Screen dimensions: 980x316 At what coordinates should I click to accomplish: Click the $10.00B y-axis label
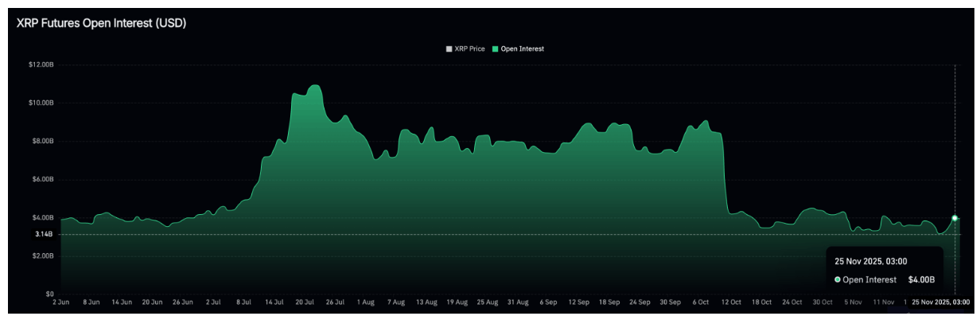pyautogui.click(x=41, y=103)
